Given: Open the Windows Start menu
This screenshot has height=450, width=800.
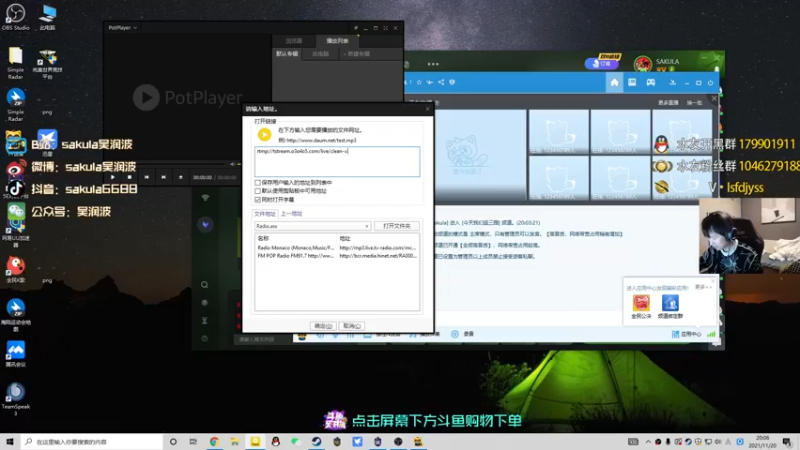Looking at the screenshot, I should coord(10,441).
